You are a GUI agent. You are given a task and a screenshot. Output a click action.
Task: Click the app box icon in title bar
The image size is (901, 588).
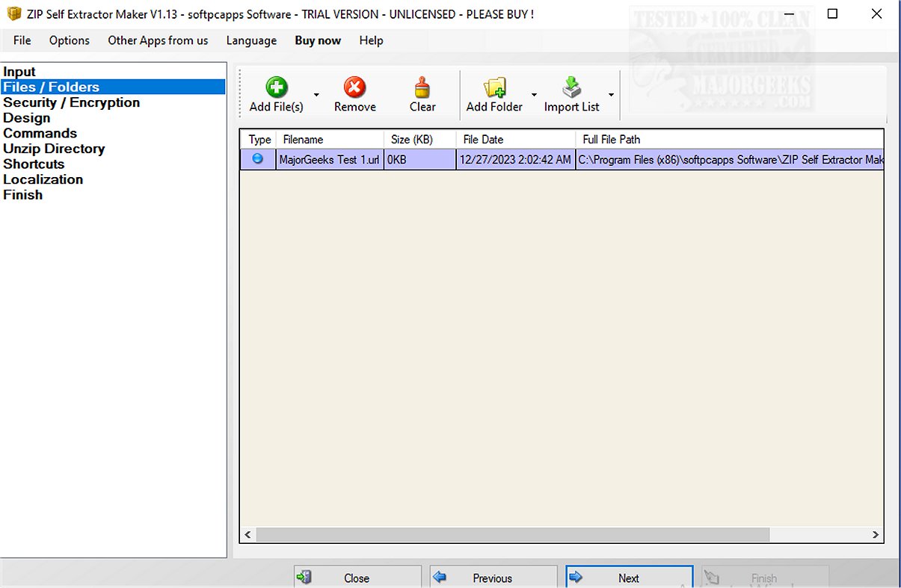(x=13, y=14)
